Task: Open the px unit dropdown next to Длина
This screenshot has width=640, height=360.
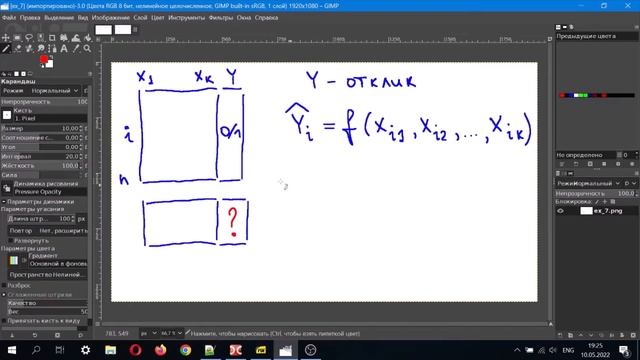Action: point(82,219)
